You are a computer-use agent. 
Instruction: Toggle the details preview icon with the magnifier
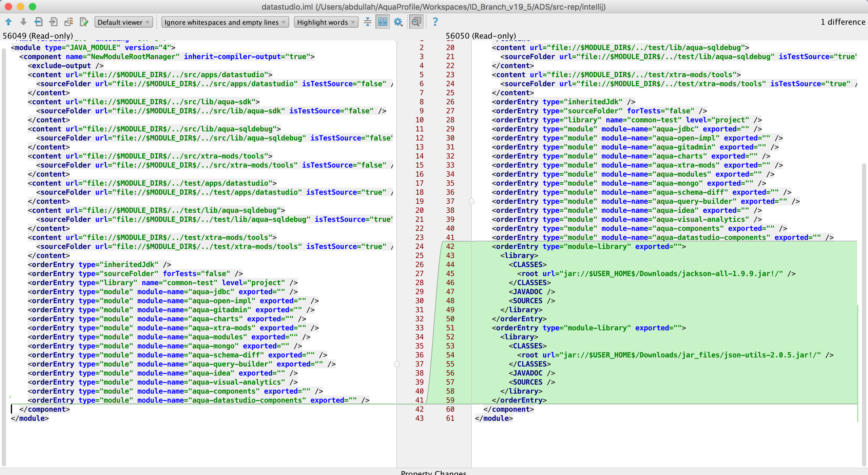417,22
